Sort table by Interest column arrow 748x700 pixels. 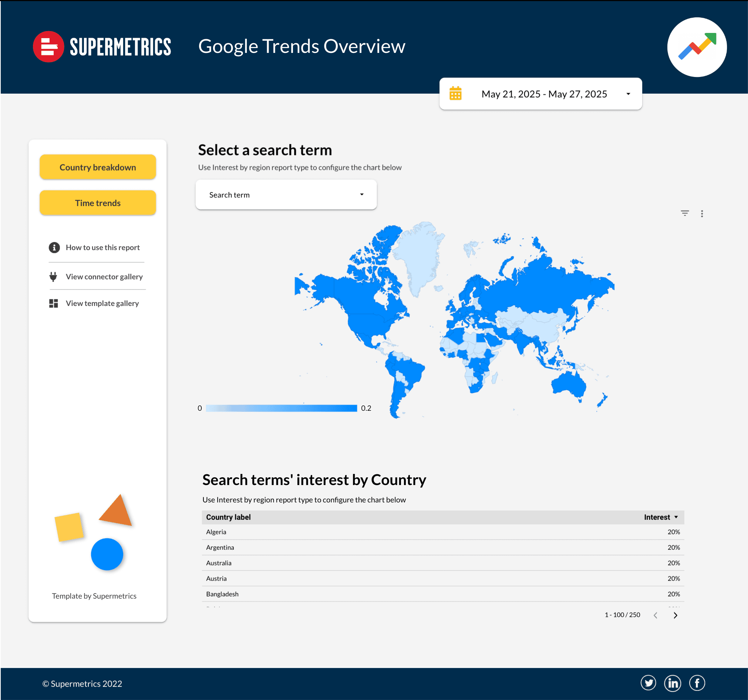tap(676, 517)
